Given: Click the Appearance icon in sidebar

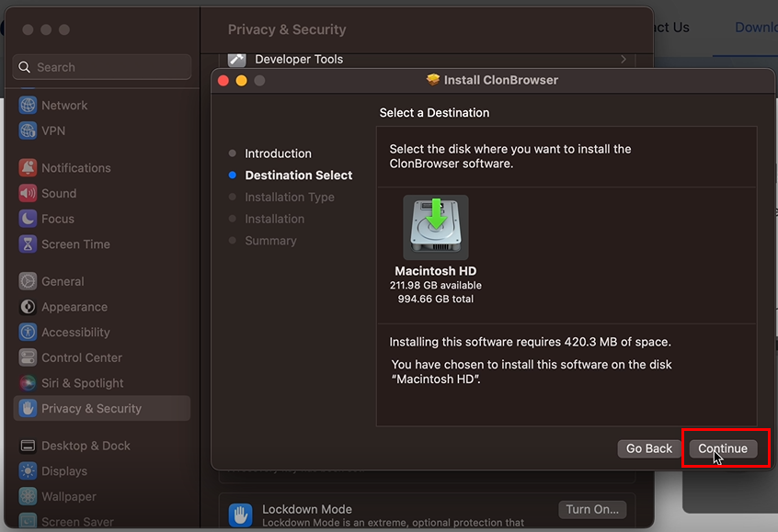Looking at the screenshot, I should pyautogui.click(x=28, y=307).
